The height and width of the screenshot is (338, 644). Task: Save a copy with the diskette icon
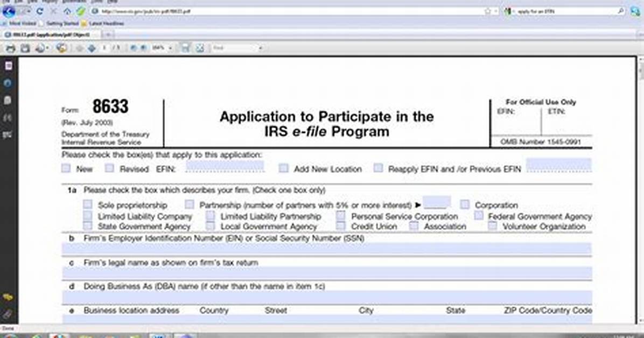[x=25, y=48]
